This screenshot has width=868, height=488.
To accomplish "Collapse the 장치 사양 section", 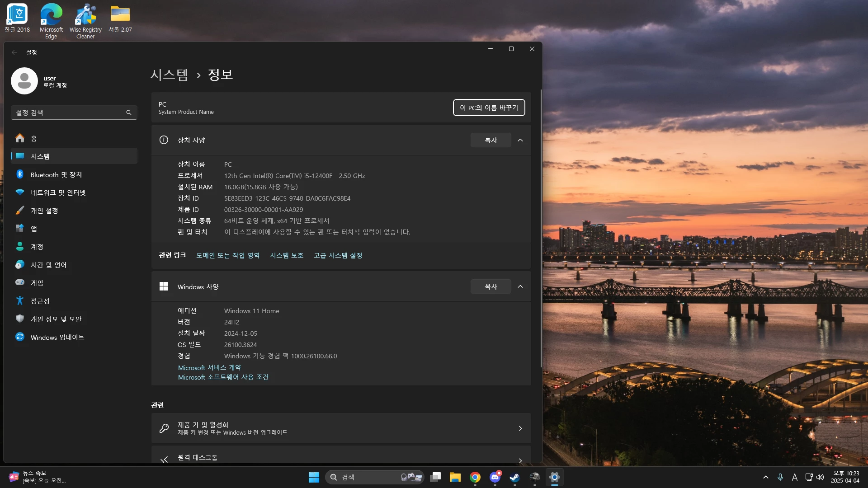I will tap(520, 140).
